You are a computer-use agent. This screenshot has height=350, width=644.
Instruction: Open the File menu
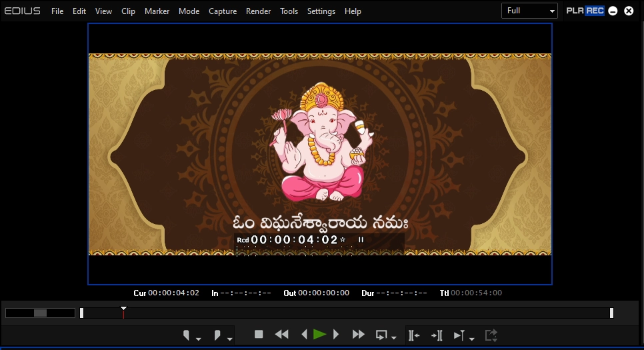57,11
